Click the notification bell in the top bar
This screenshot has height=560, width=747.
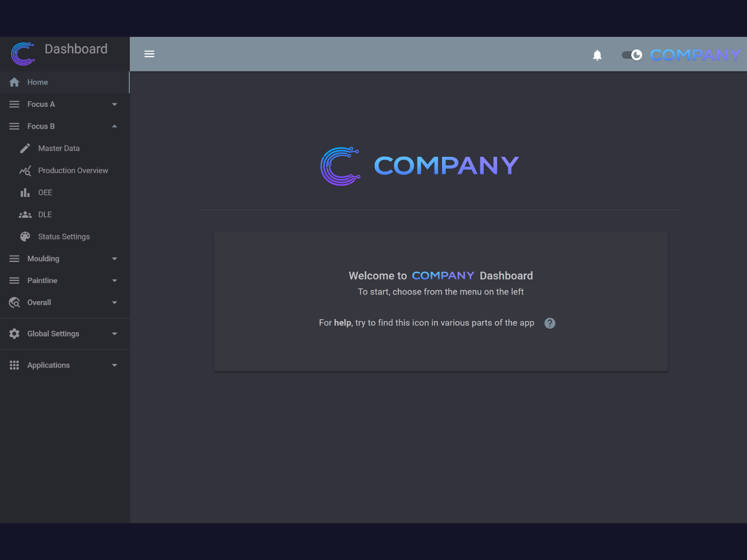click(x=598, y=55)
